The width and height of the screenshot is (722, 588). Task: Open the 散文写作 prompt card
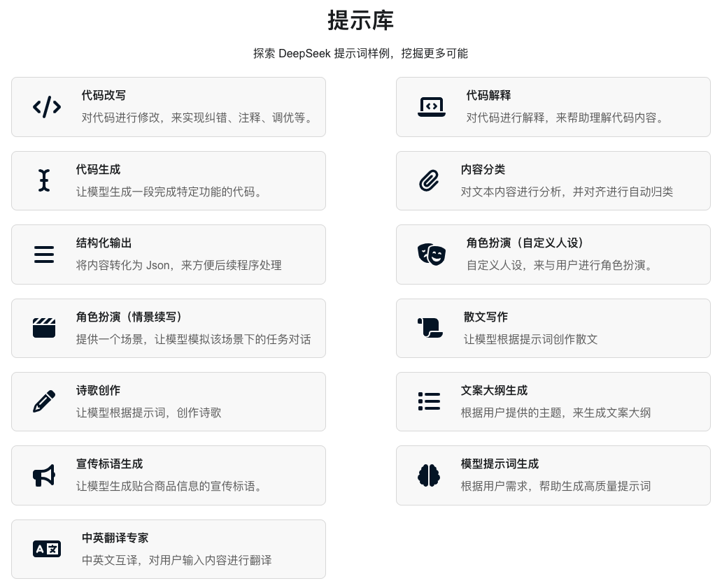click(x=553, y=328)
